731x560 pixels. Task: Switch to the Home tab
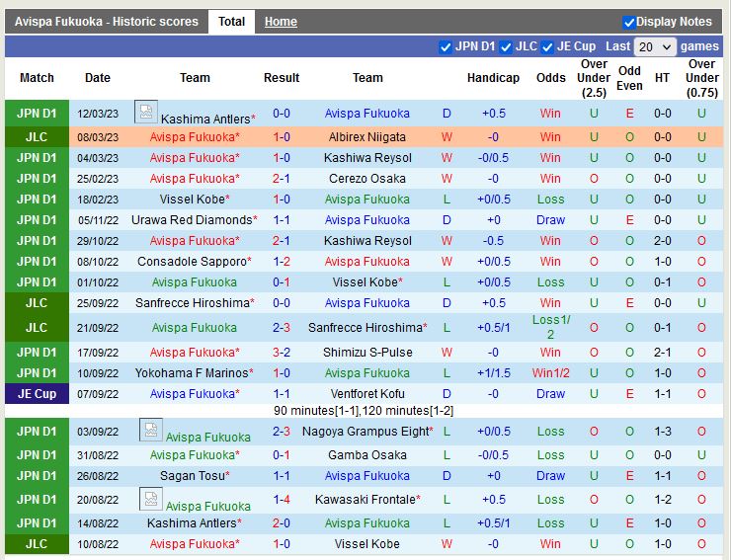coord(281,22)
